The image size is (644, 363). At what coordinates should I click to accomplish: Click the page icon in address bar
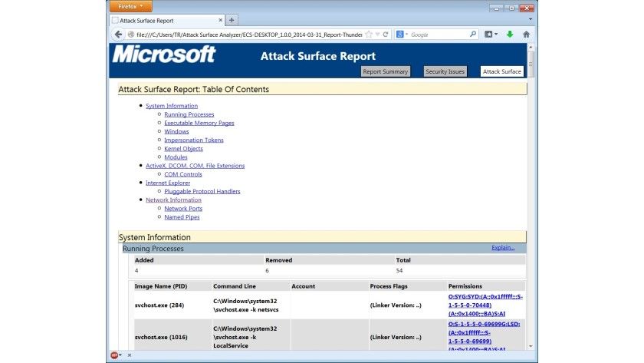(x=130, y=35)
